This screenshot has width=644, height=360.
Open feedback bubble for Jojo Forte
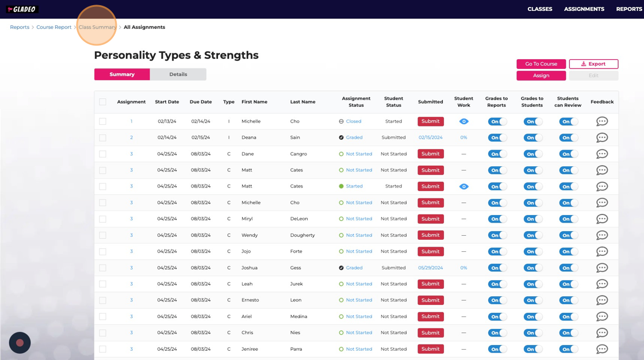point(601,251)
